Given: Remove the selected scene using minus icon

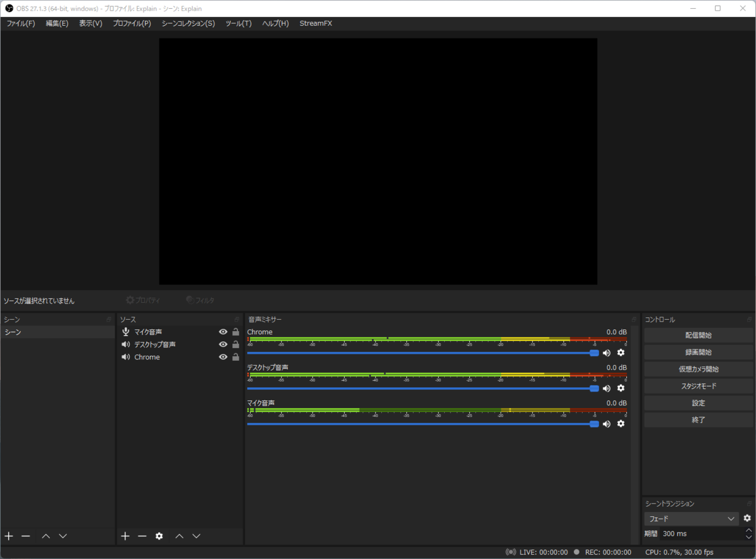Looking at the screenshot, I should (x=25, y=536).
